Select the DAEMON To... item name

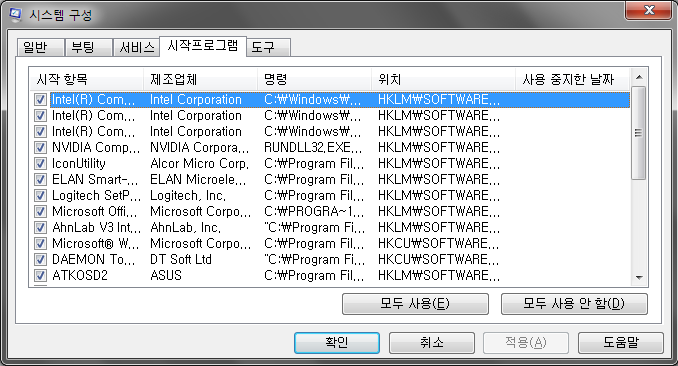point(93,260)
